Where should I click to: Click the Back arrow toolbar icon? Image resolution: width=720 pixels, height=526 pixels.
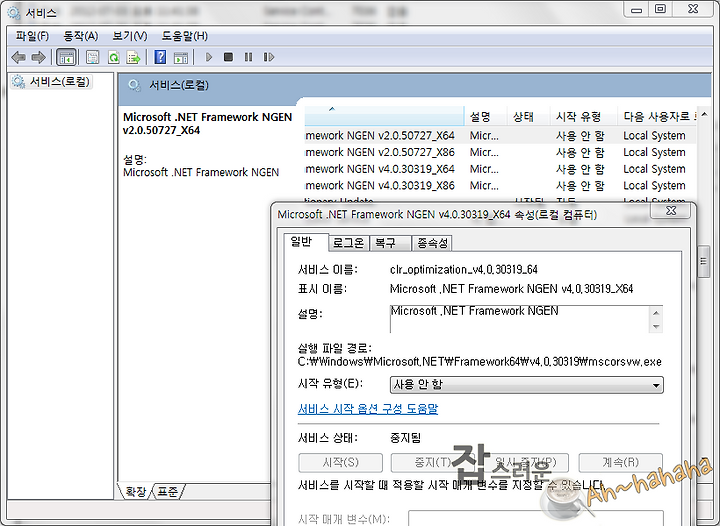click(x=18, y=57)
